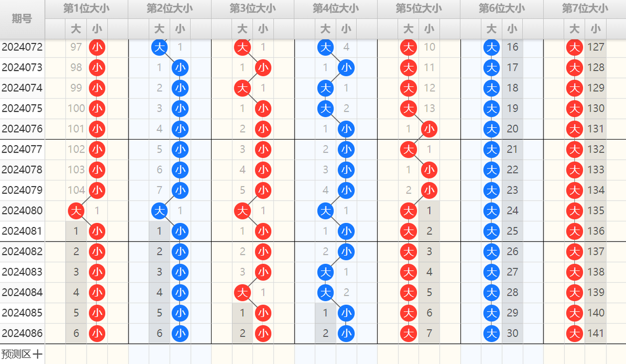Click the red 大 ball in row 2024077 第5位
Viewport: 626px width, 364px height.
tap(408, 150)
